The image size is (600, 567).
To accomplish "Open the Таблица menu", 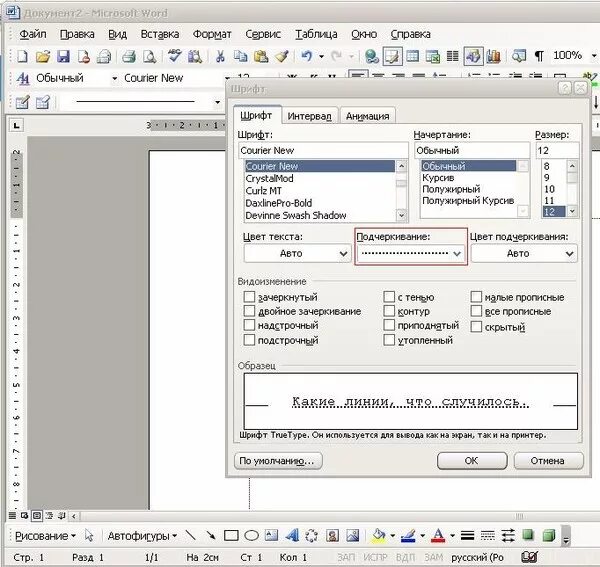I will [x=316, y=34].
